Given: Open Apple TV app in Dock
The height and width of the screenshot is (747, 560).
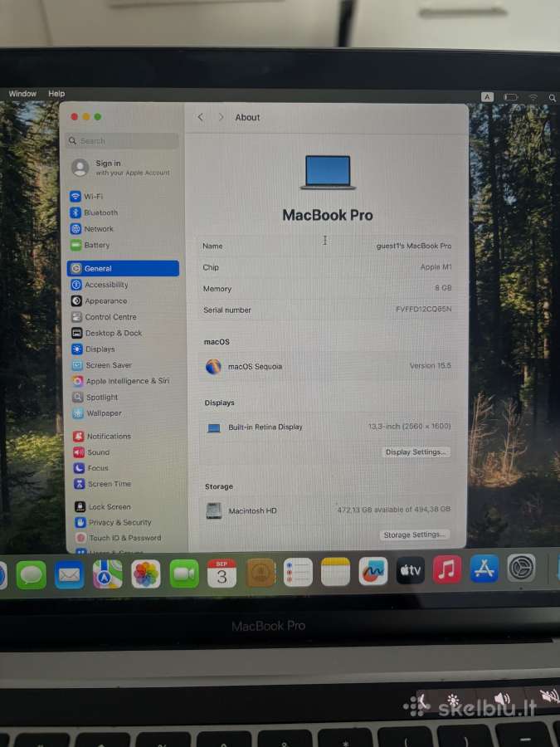Looking at the screenshot, I should (410, 569).
